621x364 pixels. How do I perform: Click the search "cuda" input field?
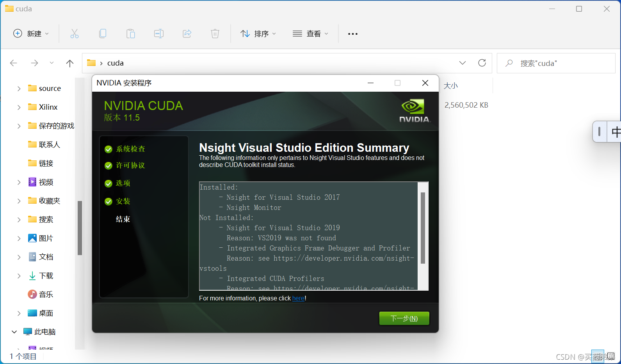556,63
